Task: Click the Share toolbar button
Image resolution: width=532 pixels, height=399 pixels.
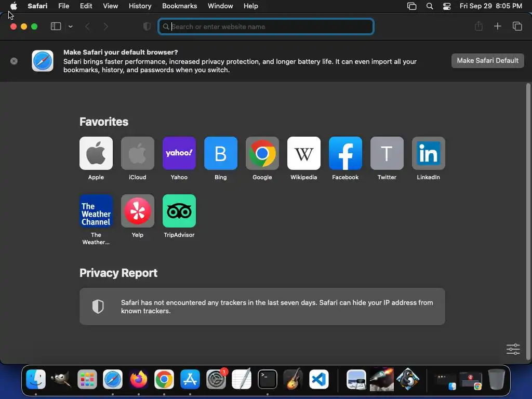Action: (x=478, y=26)
